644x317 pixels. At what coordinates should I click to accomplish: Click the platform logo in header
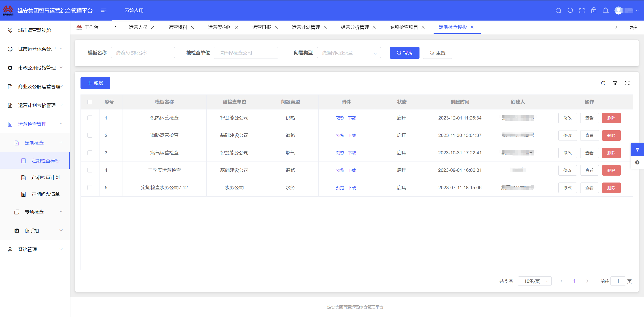pyautogui.click(x=8, y=10)
